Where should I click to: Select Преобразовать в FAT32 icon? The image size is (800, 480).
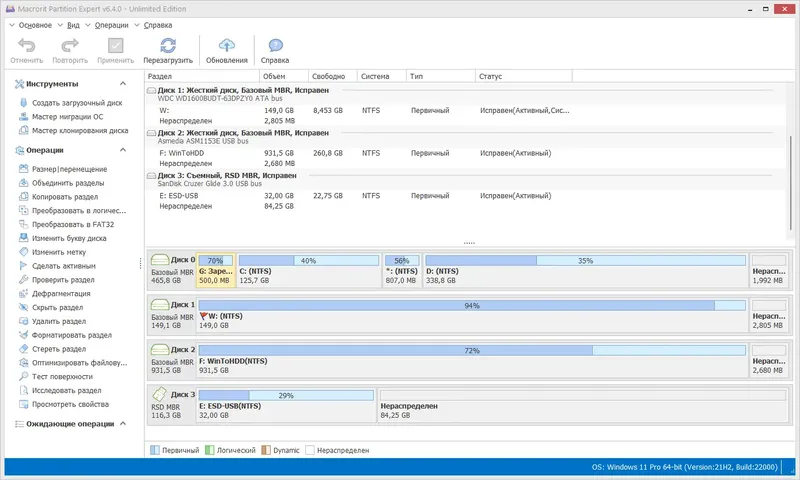[23, 224]
